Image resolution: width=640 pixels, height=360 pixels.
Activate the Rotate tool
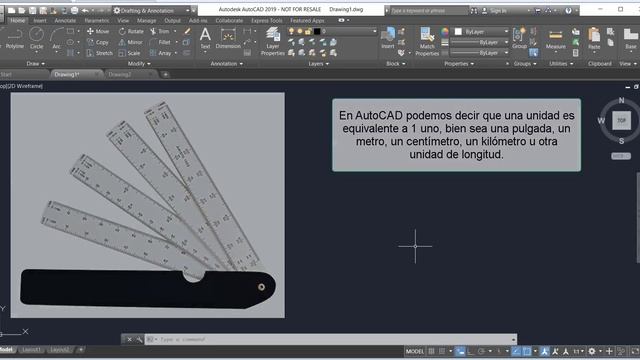click(x=131, y=31)
